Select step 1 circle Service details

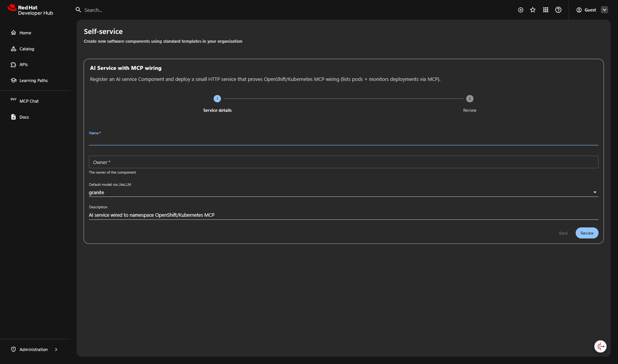tap(217, 99)
